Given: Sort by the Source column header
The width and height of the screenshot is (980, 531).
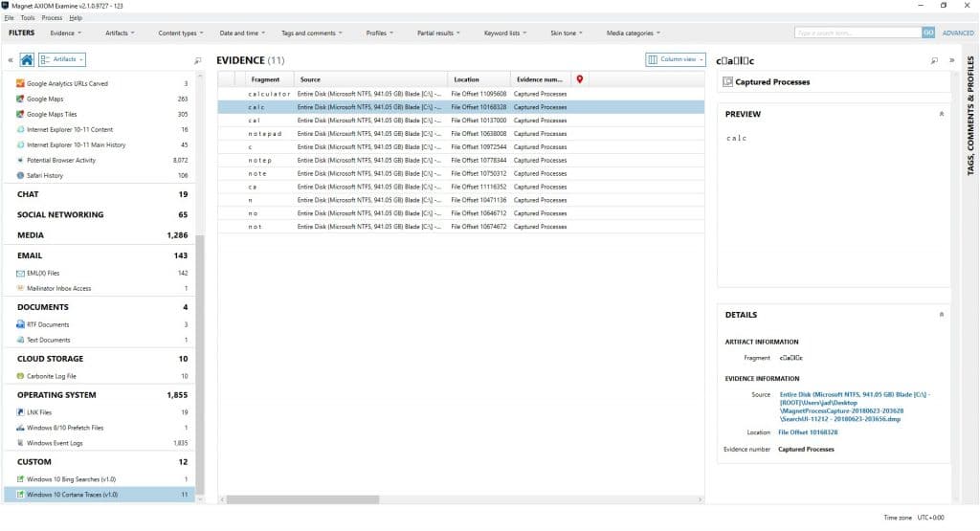Looking at the screenshot, I should (371, 79).
